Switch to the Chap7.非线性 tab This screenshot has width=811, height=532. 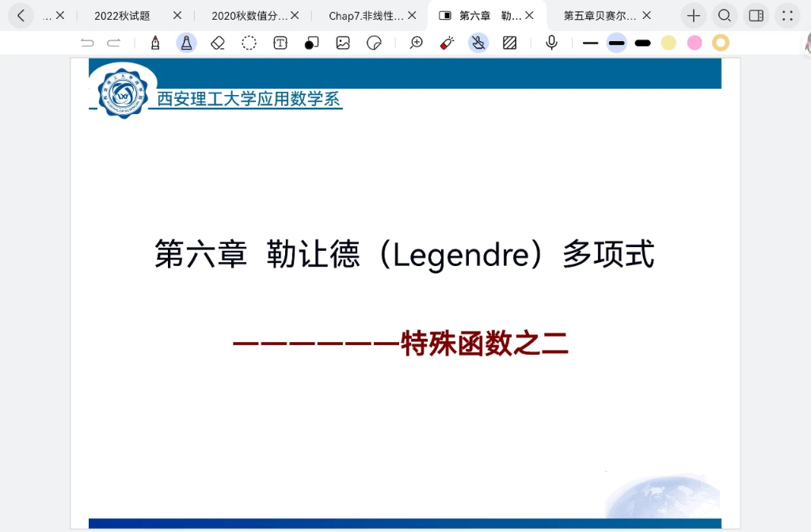click(366, 16)
